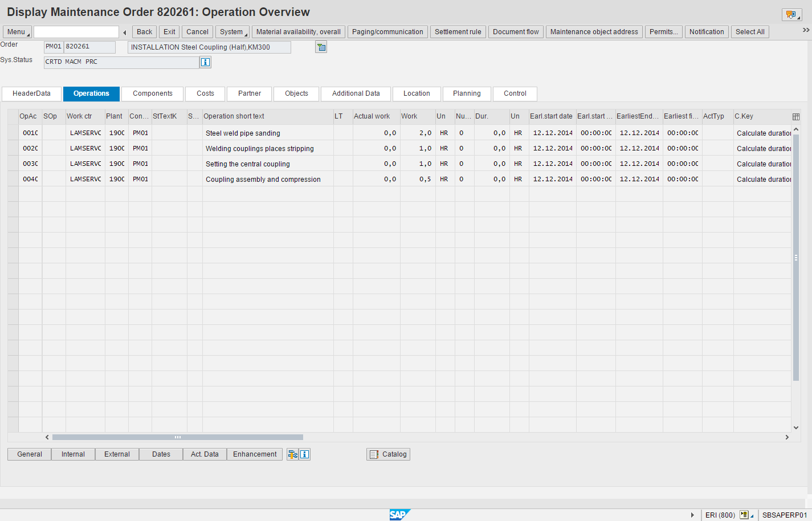Click into the command input field
Viewport: 812px width, 521px height.
[x=76, y=32]
